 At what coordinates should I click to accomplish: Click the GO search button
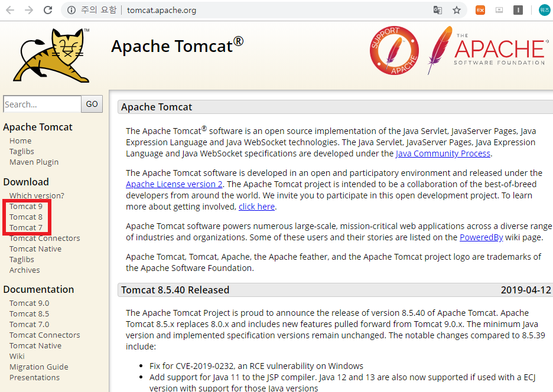(x=92, y=104)
